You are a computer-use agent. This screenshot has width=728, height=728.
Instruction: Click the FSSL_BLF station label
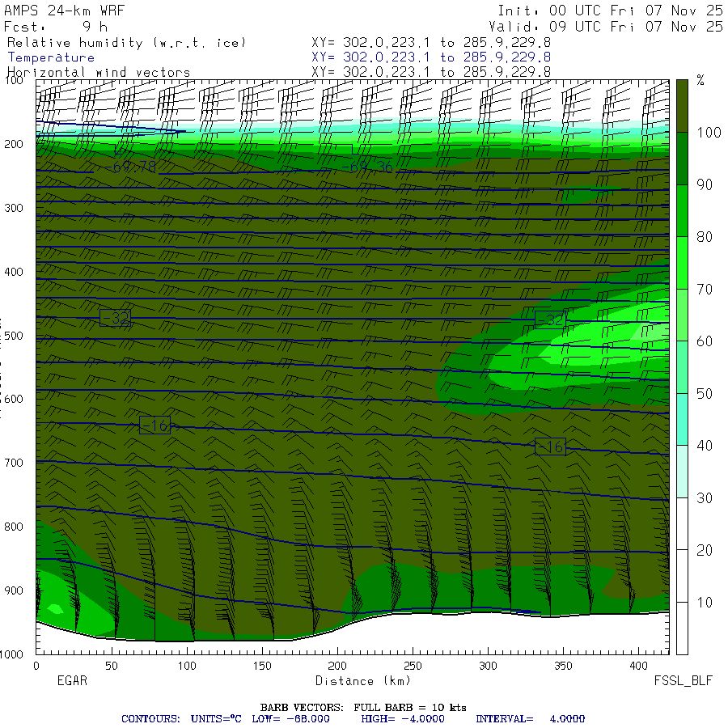pos(684,681)
